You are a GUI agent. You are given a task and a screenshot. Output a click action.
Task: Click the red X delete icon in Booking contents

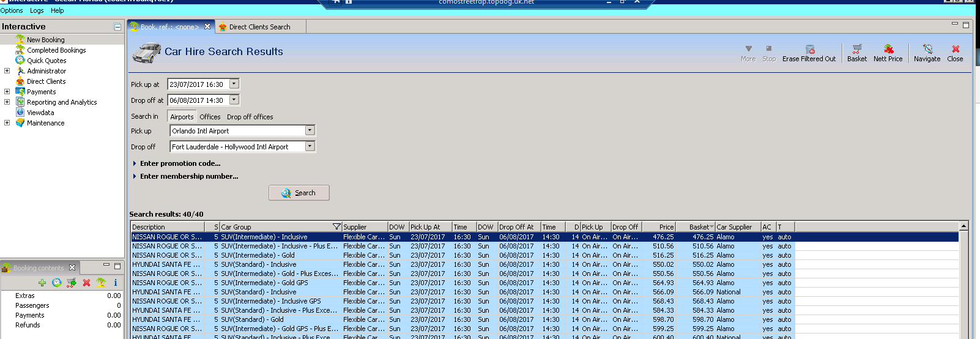[86, 283]
